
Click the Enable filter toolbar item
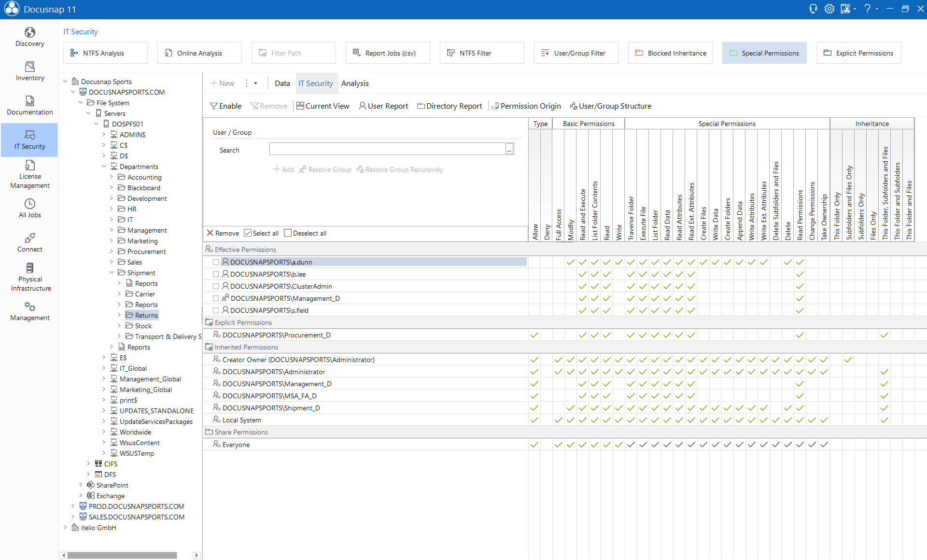225,106
